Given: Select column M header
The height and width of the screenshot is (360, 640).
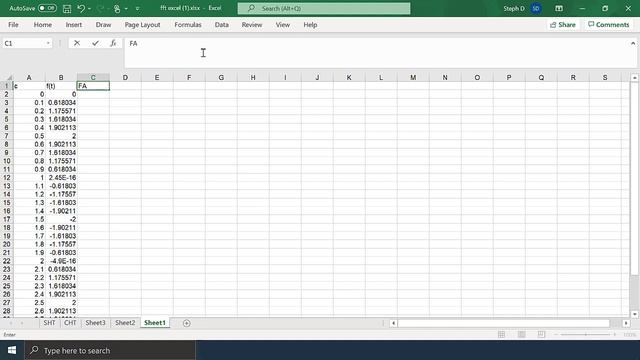Looking at the screenshot, I should click(x=413, y=78).
